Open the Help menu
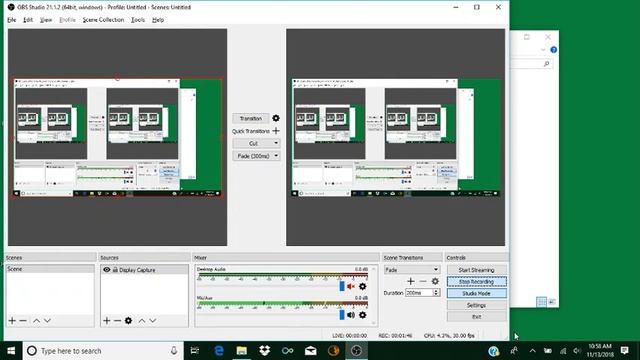640x360 pixels. coord(158,20)
